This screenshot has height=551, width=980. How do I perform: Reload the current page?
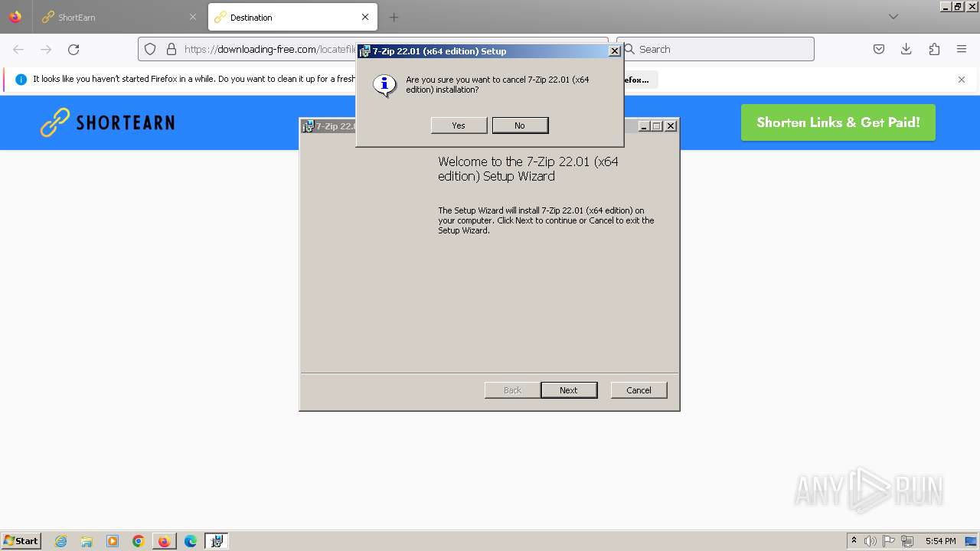[73, 49]
